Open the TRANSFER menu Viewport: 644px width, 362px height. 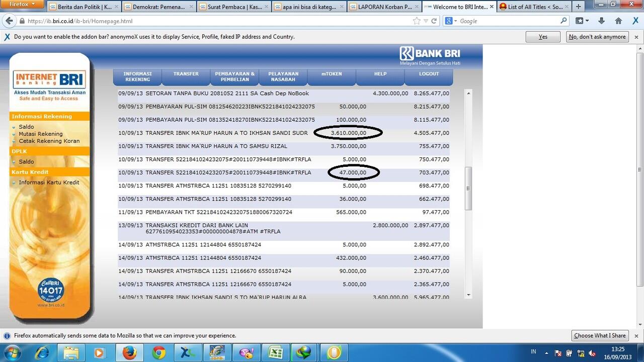[186, 76]
